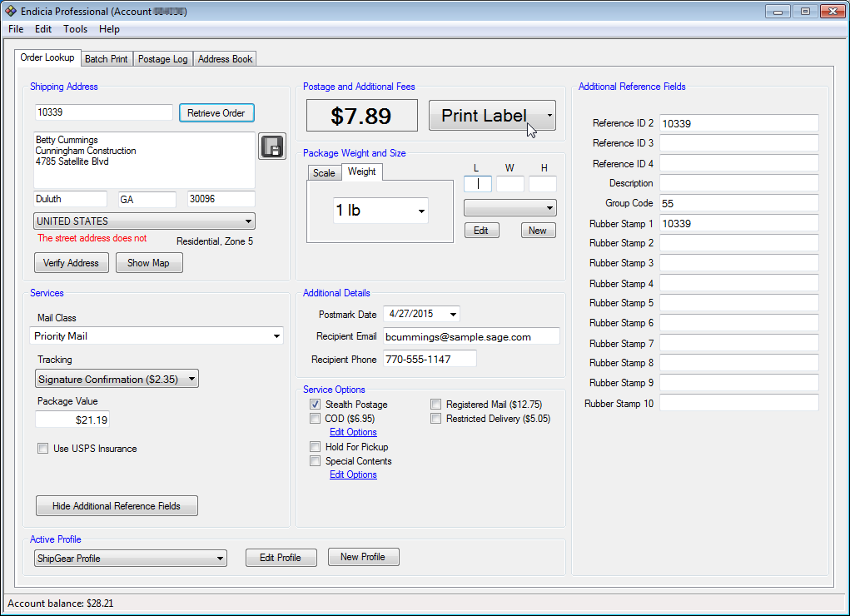Click the Rubber Stamp 2 field
850x616 pixels.
[739, 243]
